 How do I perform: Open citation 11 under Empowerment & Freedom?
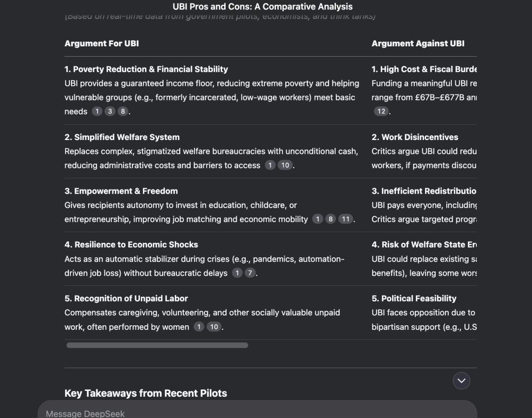pyautogui.click(x=345, y=219)
